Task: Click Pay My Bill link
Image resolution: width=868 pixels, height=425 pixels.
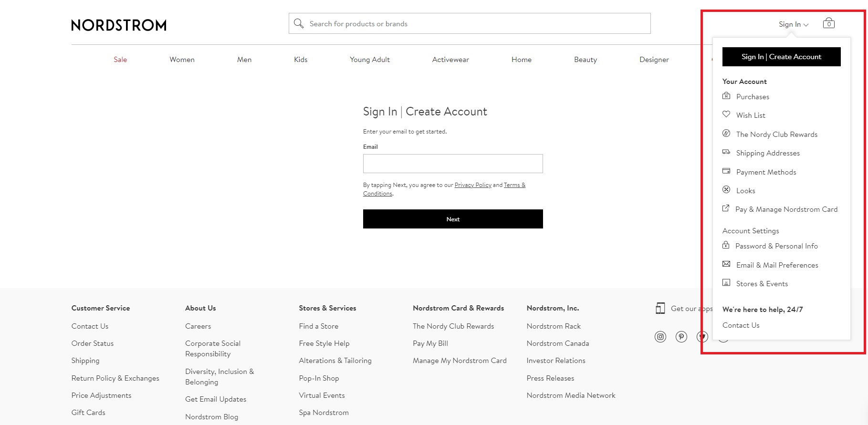Action: [x=430, y=343]
